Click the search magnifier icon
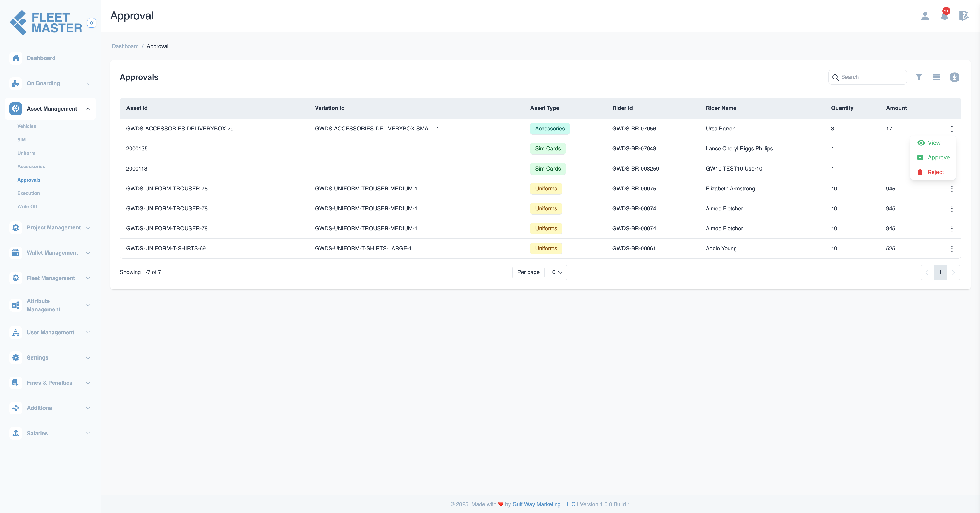The width and height of the screenshot is (980, 513). coord(835,77)
